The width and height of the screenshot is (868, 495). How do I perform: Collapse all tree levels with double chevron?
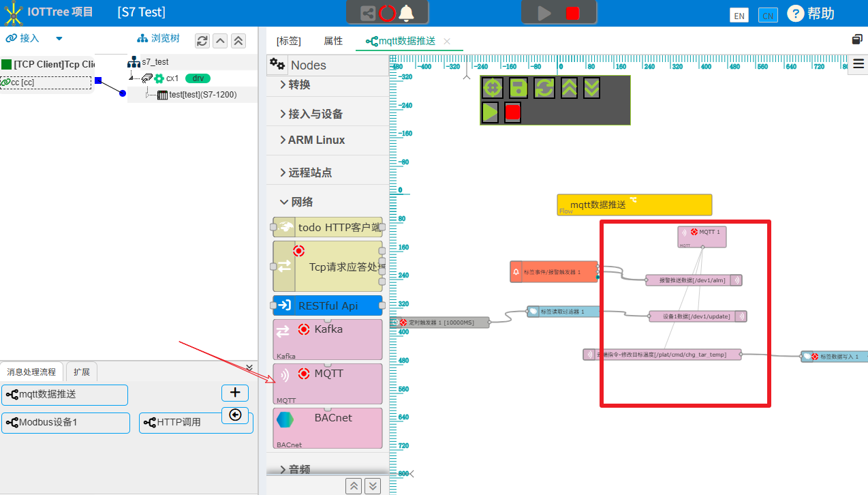tap(238, 41)
